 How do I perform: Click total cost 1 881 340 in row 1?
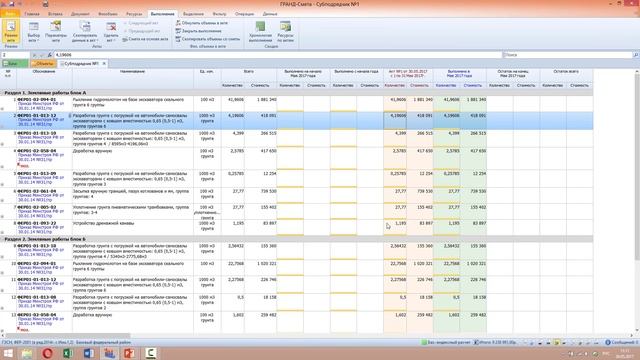coord(267,100)
